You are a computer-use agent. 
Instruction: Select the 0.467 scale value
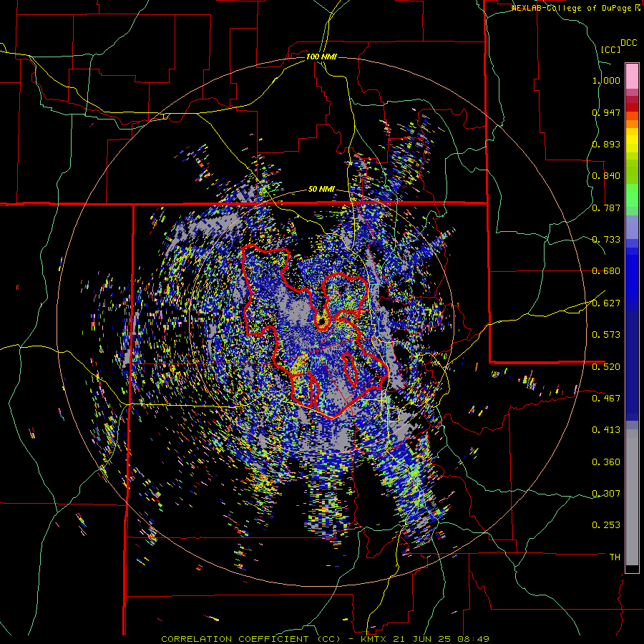pyautogui.click(x=606, y=399)
